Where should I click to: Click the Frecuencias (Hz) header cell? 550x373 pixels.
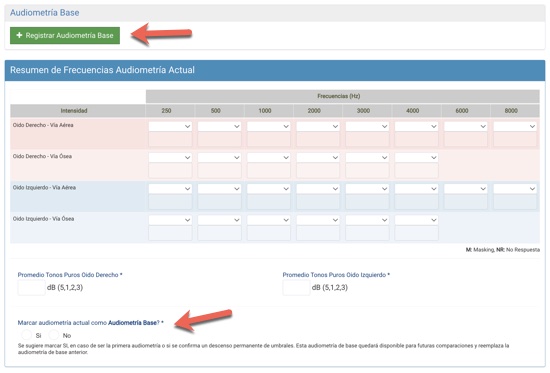point(343,96)
